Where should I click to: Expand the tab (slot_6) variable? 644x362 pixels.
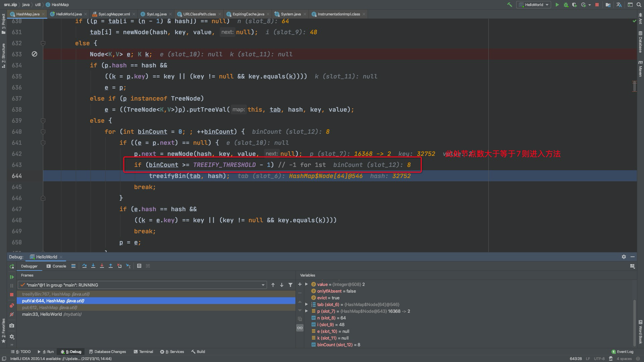[307, 304]
